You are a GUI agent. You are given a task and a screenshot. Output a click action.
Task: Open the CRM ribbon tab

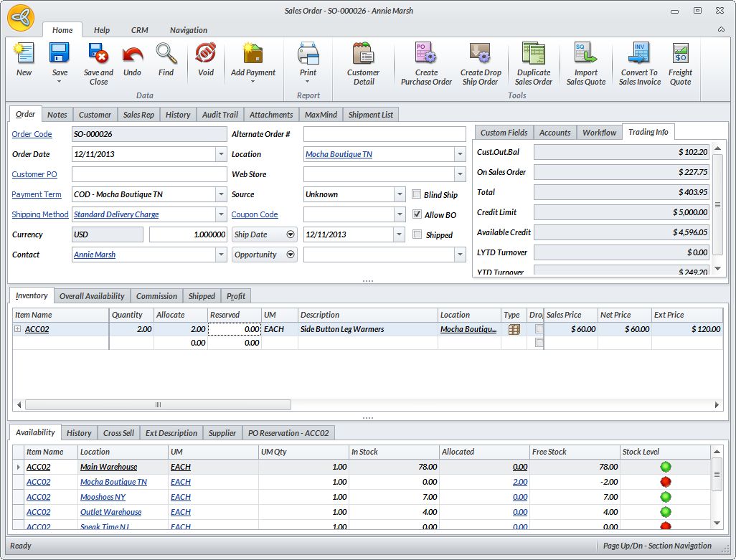coord(140,30)
